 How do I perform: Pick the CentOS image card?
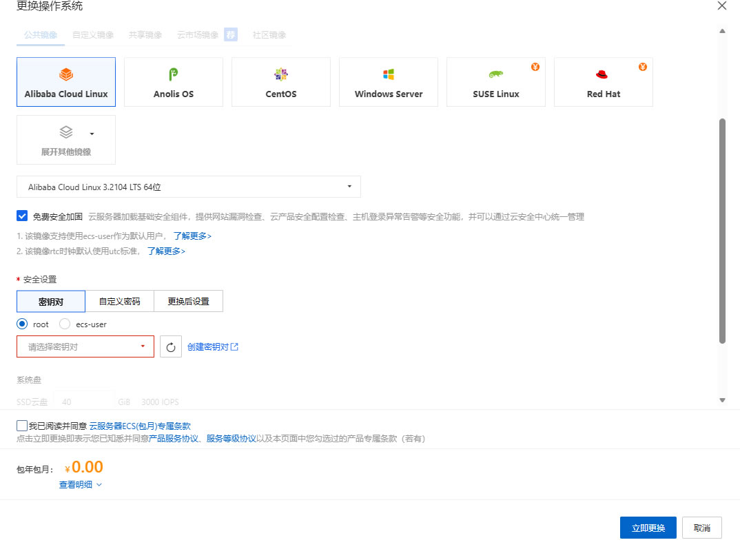click(281, 82)
